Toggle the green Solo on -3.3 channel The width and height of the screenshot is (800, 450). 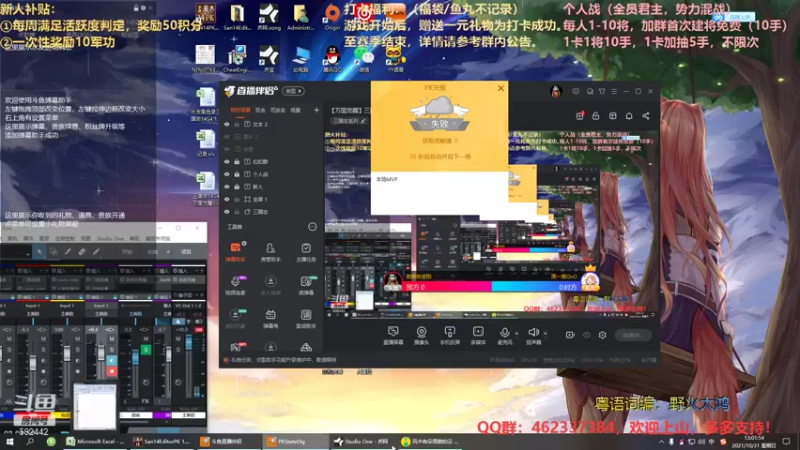click(x=145, y=349)
